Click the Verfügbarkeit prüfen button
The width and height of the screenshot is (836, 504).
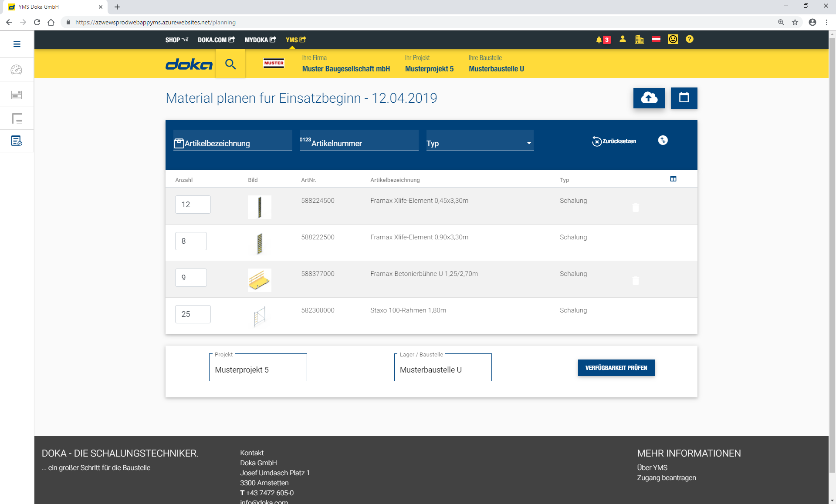tap(616, 368)
